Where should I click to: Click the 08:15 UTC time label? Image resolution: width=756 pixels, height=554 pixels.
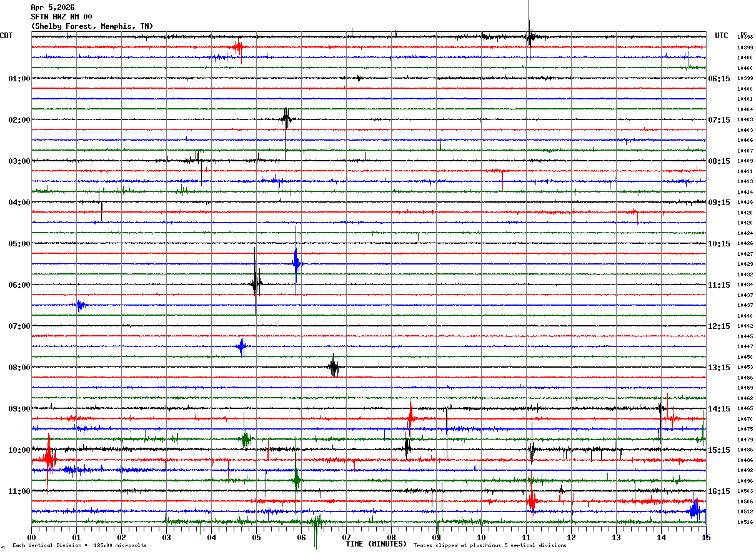(719, 161)
